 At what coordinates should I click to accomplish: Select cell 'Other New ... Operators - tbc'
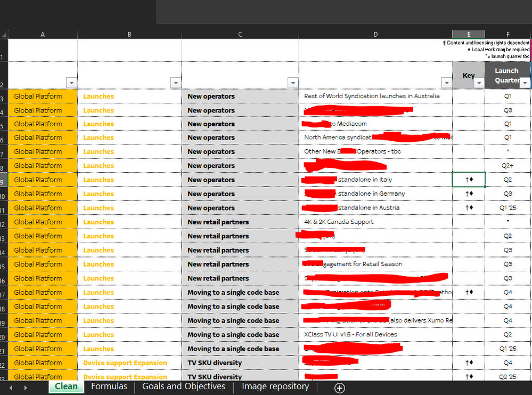pos(375,151)
